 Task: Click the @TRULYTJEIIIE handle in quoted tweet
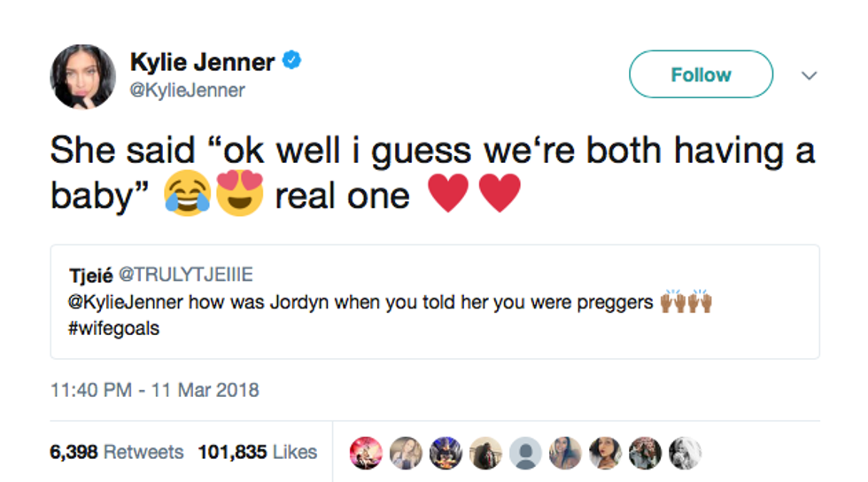191,273
